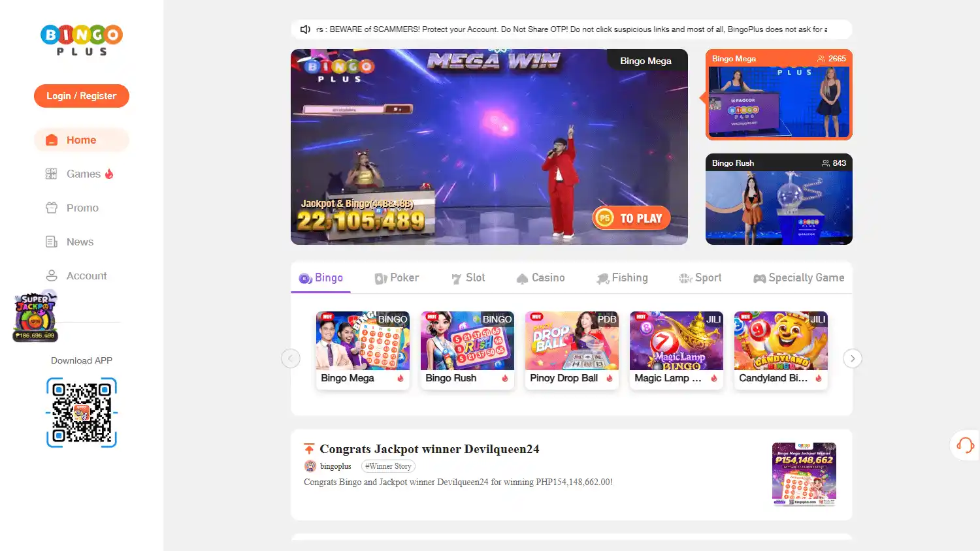Image resolution: width=980 pixels, height=551 pixels.
Task: Select the Sport category tab
Action: click(700, 278)
